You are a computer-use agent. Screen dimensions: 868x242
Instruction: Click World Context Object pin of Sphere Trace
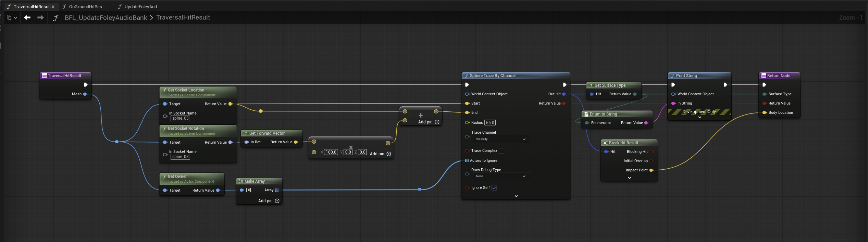467,94
